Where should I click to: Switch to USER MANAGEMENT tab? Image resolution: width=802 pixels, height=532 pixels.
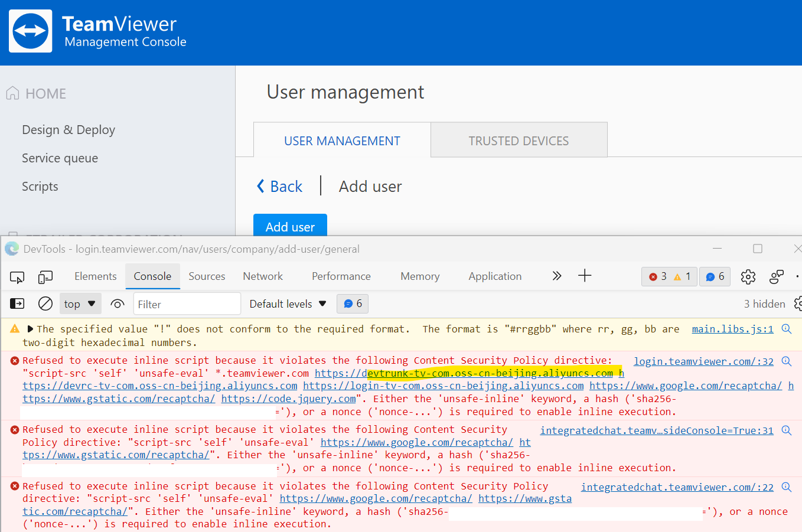(342, 141)
